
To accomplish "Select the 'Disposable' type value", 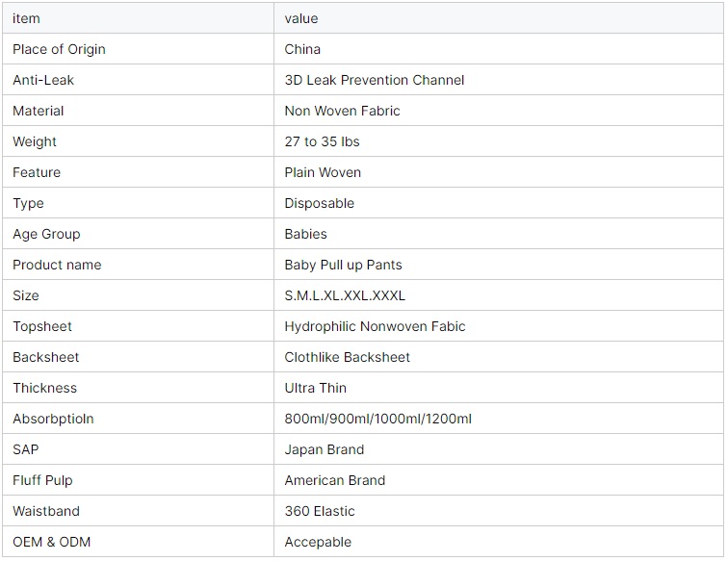I will [319, 203].
